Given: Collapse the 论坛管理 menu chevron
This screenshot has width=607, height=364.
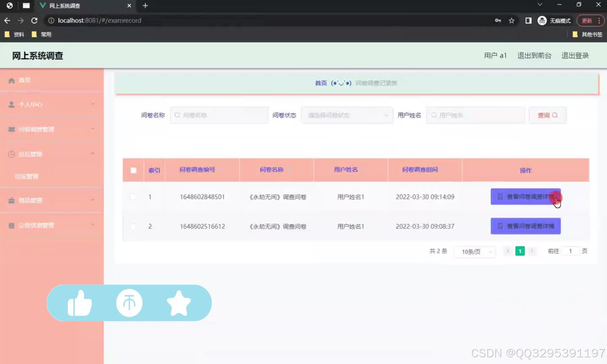Looking at the screenshot, I should tap(93, 154).
